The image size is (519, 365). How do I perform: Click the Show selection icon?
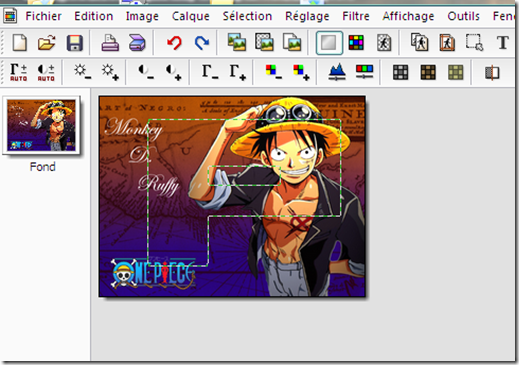click(474, 43)
